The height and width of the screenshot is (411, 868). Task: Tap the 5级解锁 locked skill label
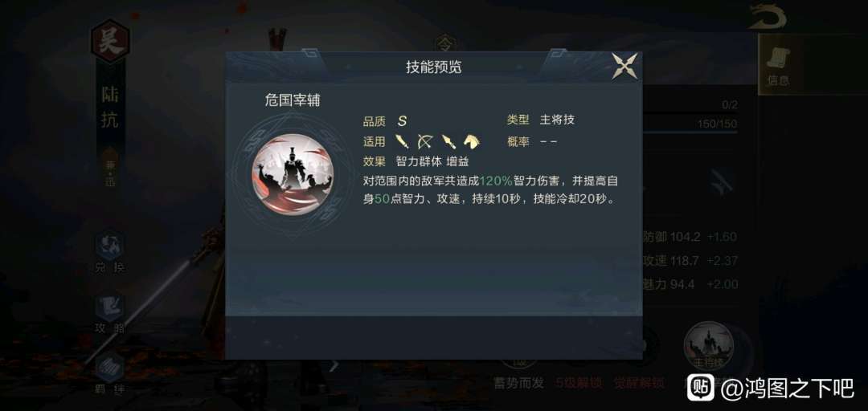[579, 383]
